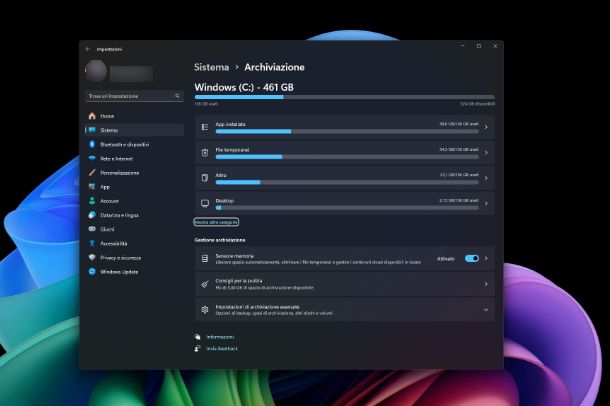
Task: Click Mostra altre categorie button
Action: (216, 222)
